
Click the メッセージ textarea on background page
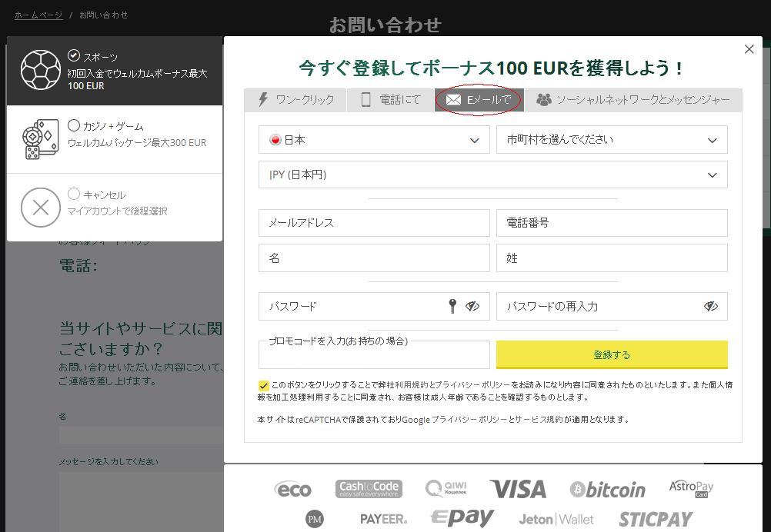point(141,502)
